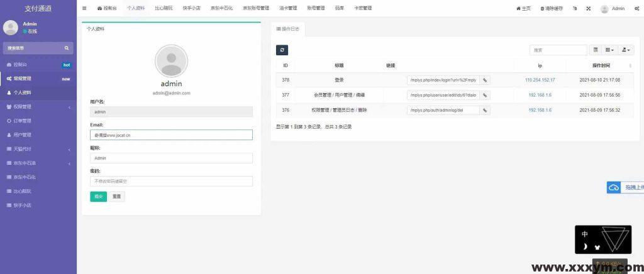The image size is (644, 274).
Task: Click the 重置 reset button
Action: click(117, 196)
